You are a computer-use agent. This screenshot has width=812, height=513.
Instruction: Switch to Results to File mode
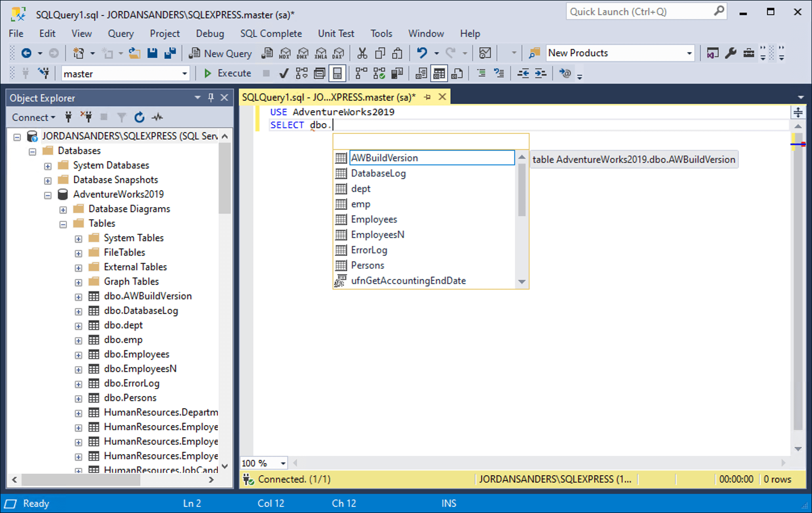click(x=457, y=74)
